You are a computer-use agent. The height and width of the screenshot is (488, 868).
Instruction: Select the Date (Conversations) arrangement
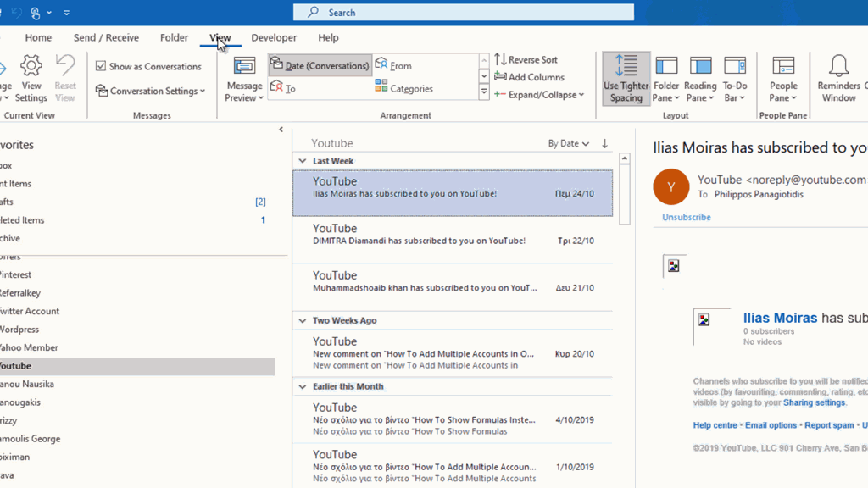coord(320,64)
